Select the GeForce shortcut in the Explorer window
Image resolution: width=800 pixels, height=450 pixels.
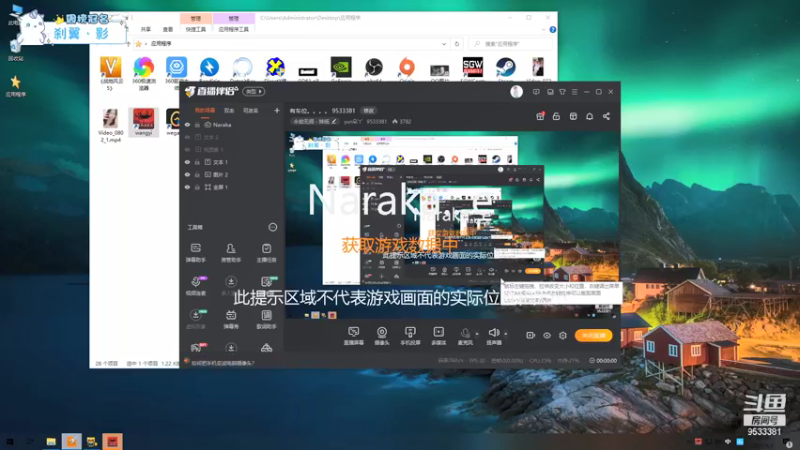click(341, 70)
